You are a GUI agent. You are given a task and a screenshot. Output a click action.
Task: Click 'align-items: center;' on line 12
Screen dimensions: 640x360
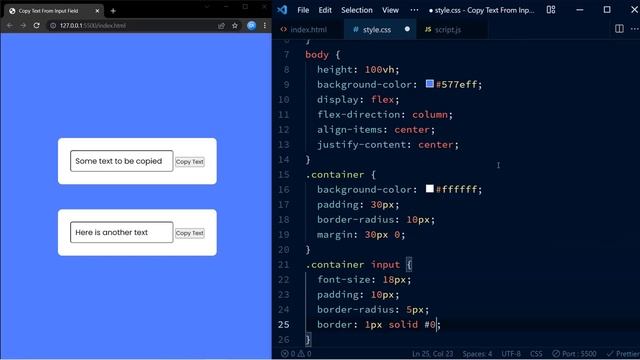[x=376, y=130]
